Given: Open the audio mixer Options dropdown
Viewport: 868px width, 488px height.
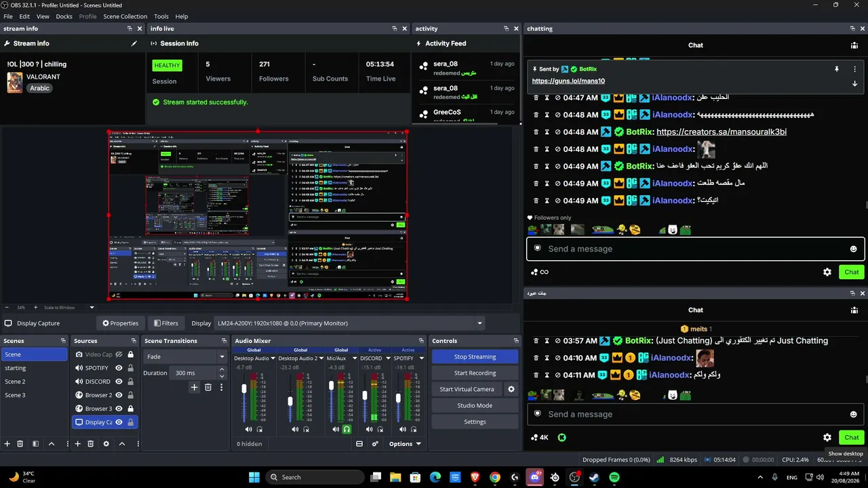Looking at the screenshot, I should click(x=405, y=444).
